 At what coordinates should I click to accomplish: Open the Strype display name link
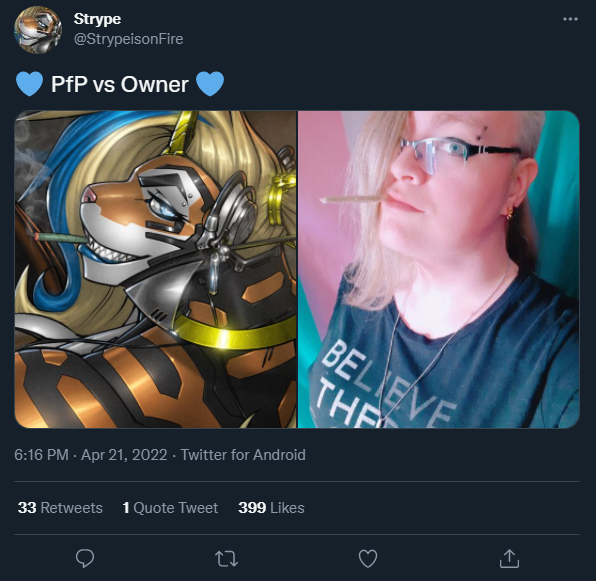click(x=97, y=19)
